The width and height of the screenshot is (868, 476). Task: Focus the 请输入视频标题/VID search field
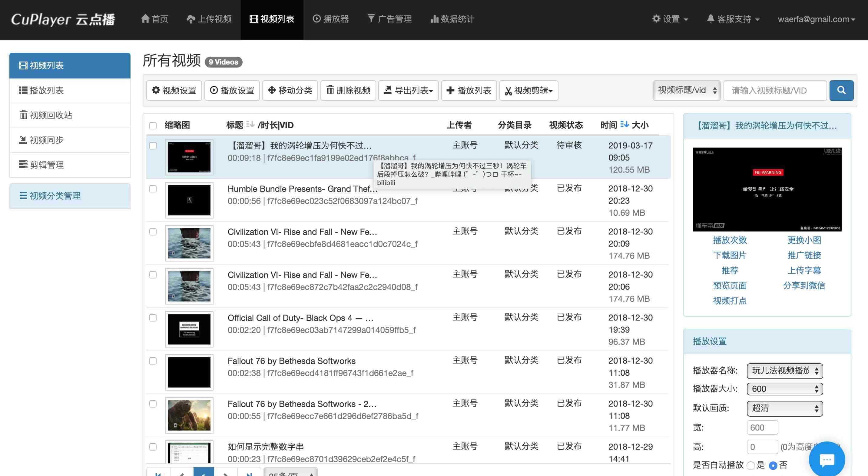tap(775, 90)
